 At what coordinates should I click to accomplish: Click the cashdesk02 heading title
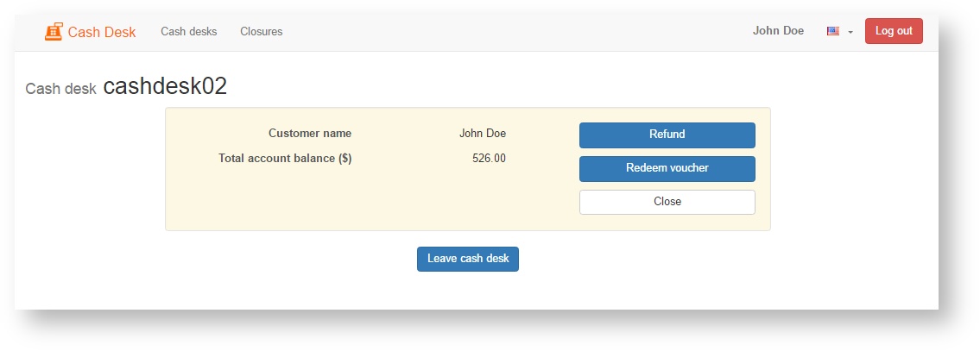pos(165,86)
